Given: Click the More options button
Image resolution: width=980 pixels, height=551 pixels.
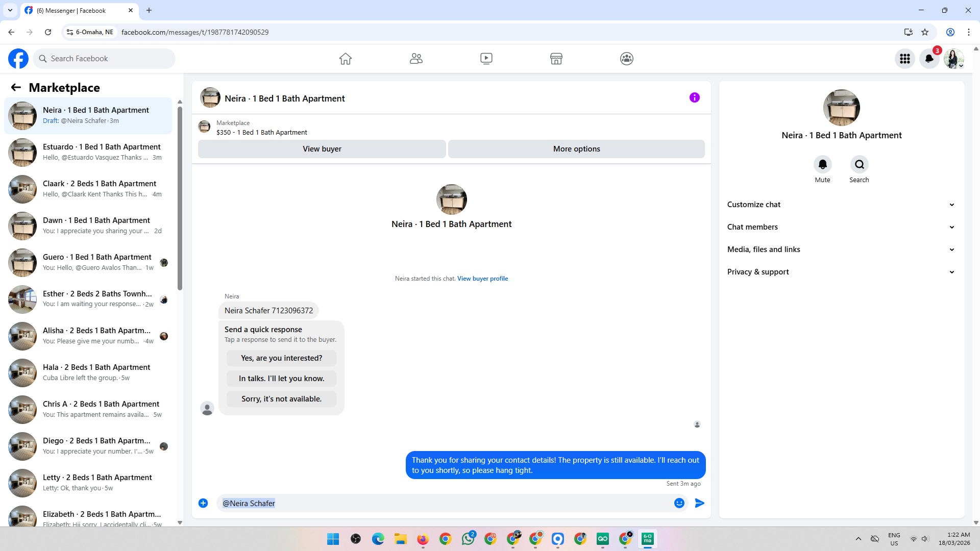Looking at the screenshot, I should 577,149.
